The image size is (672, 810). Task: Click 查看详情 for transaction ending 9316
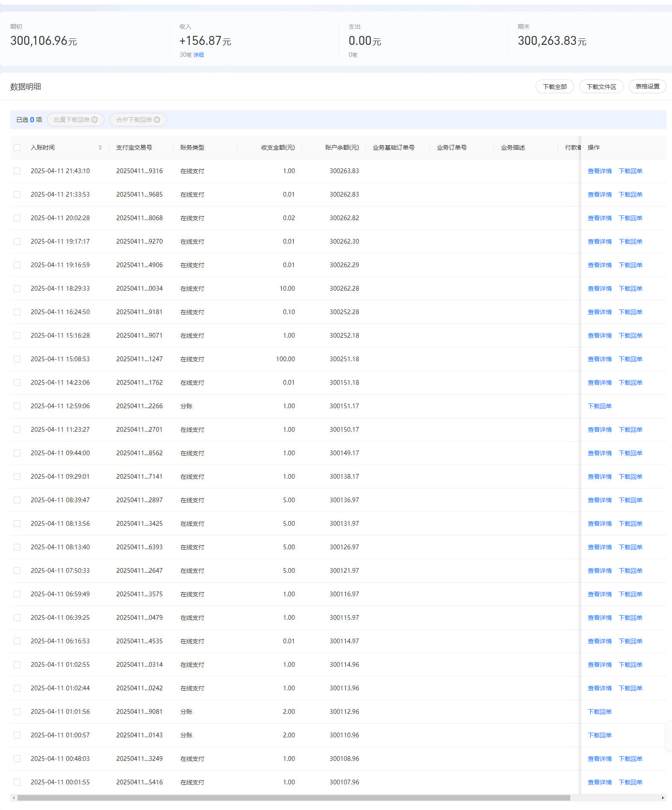pyautogui.click(x=599, y=171)
